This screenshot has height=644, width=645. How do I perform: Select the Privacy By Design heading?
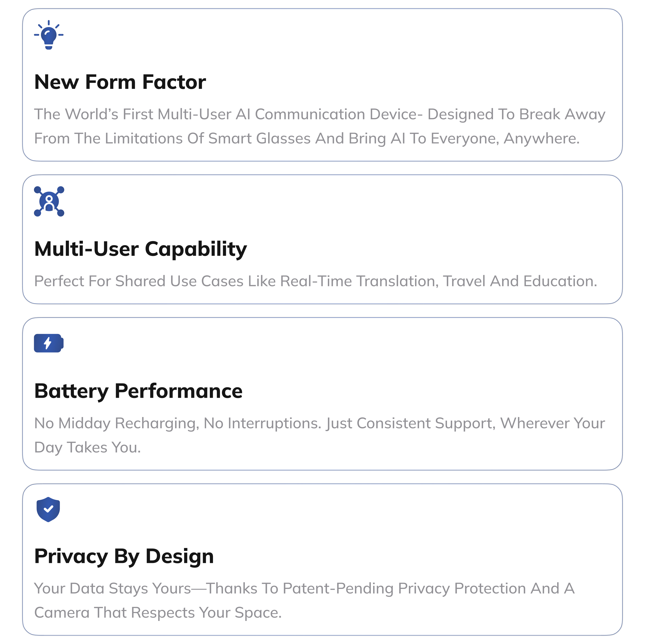(x=124, y=556)
